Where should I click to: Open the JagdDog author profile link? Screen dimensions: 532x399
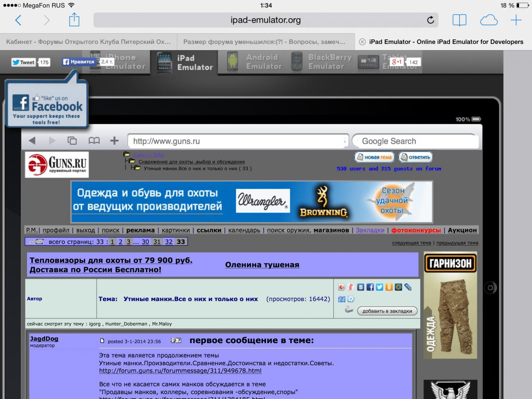44,339
